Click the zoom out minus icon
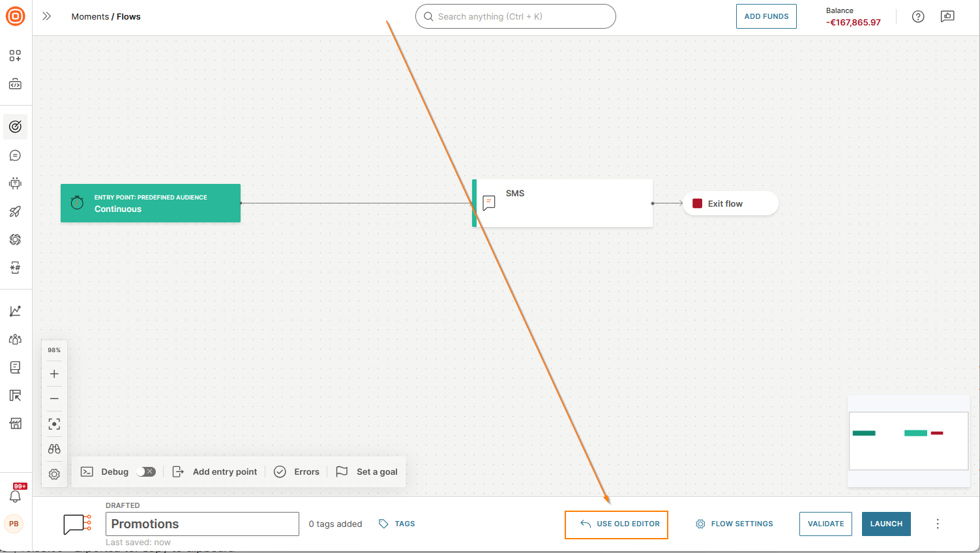 coord(54,398)
